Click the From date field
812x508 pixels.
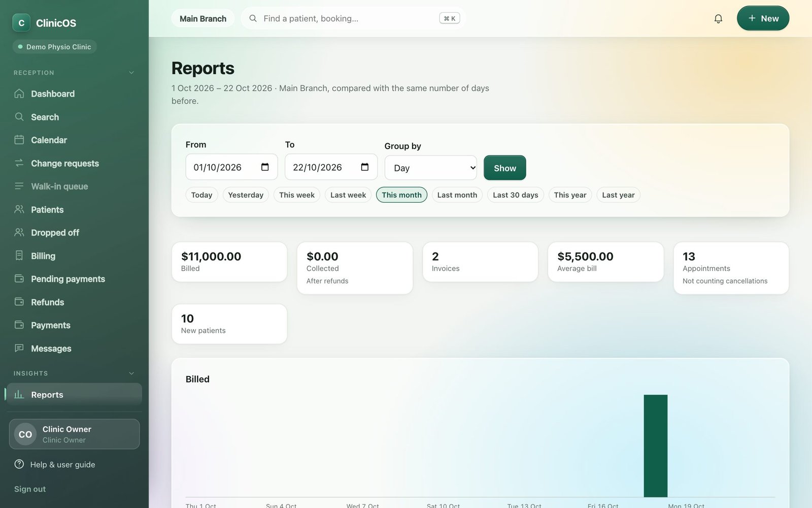(x=231, y=167)
